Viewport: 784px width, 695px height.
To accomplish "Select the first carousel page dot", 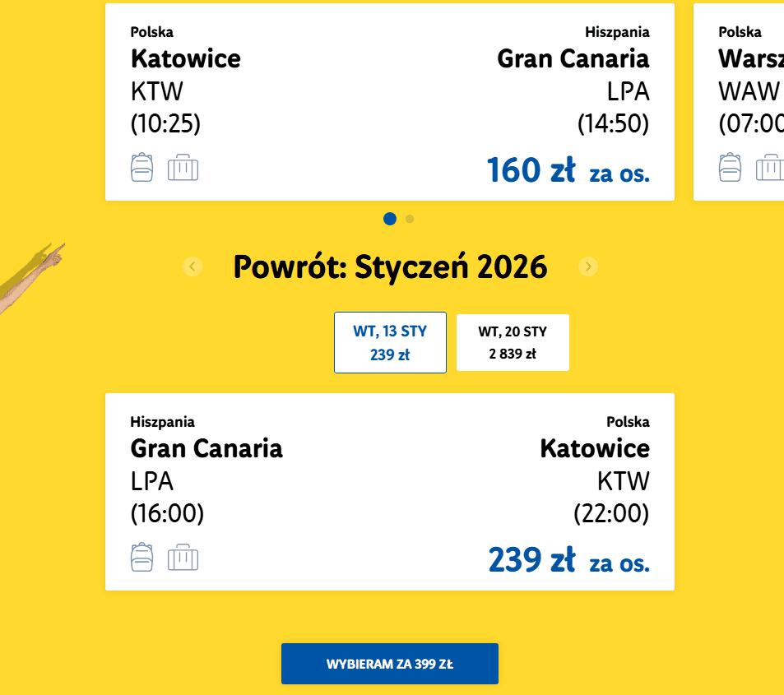I will (390, 219).
